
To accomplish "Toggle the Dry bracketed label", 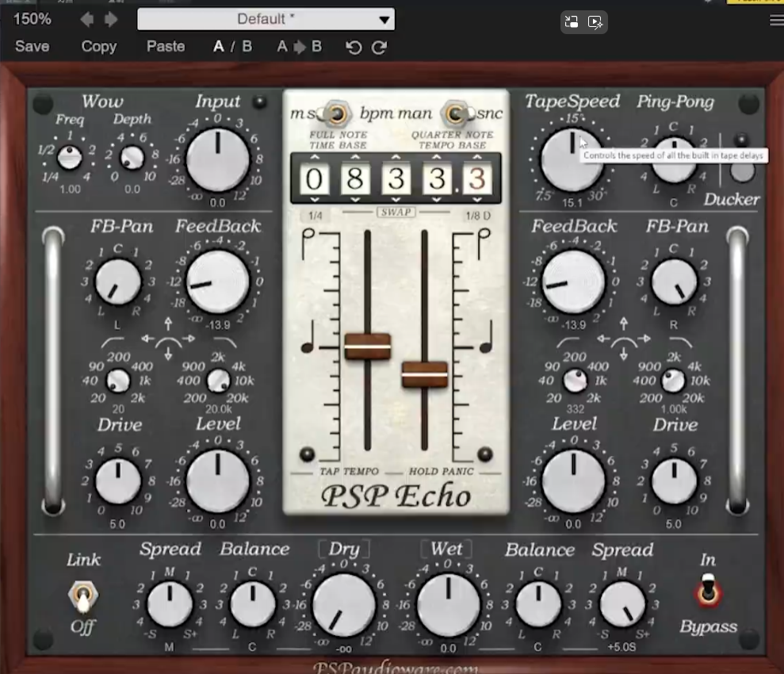I will 344,549.
